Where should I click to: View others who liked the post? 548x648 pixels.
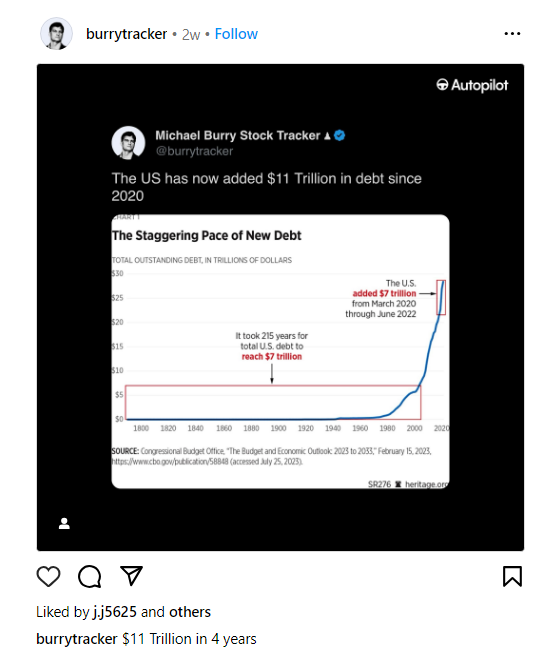point(190,612)
